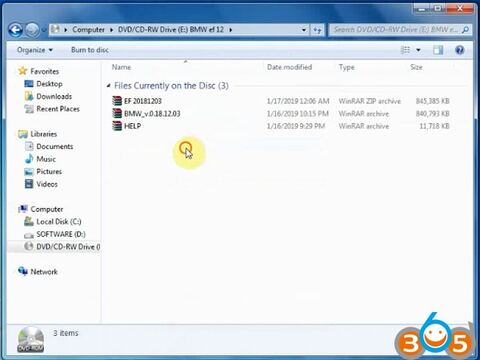Click the Change your view icon
Image resolution: width=480 pixels, height=360 pixels.
(x=405, y=50)
